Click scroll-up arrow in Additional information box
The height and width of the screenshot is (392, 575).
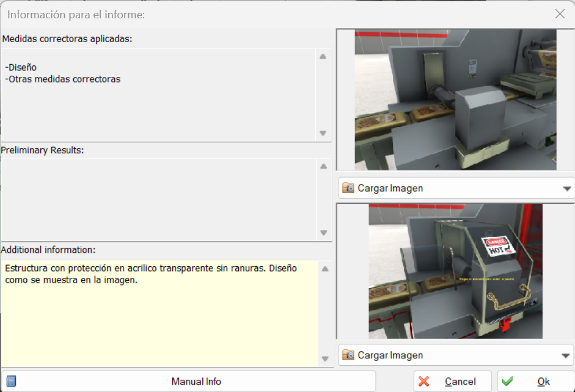coord(325,269)
